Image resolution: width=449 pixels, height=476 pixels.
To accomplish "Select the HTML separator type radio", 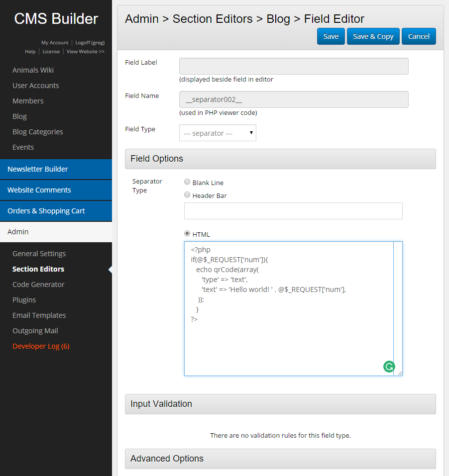I will tap(187, 234).
